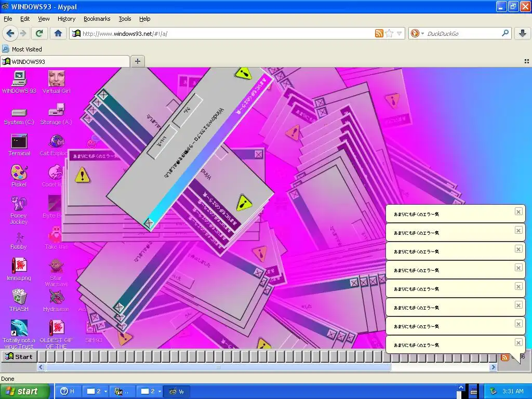Launch the Terminal icon

(x=19, y=145)
